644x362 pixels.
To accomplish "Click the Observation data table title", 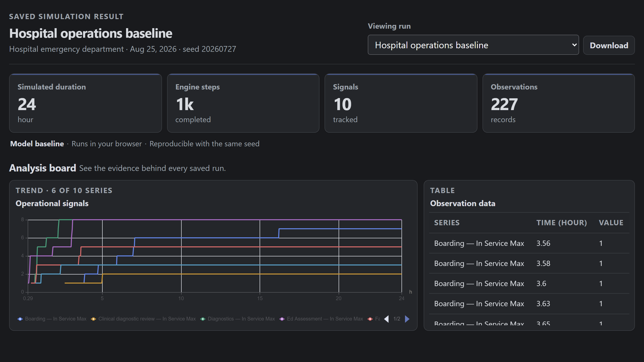I will pyautogui.click(x=463, y=203).
